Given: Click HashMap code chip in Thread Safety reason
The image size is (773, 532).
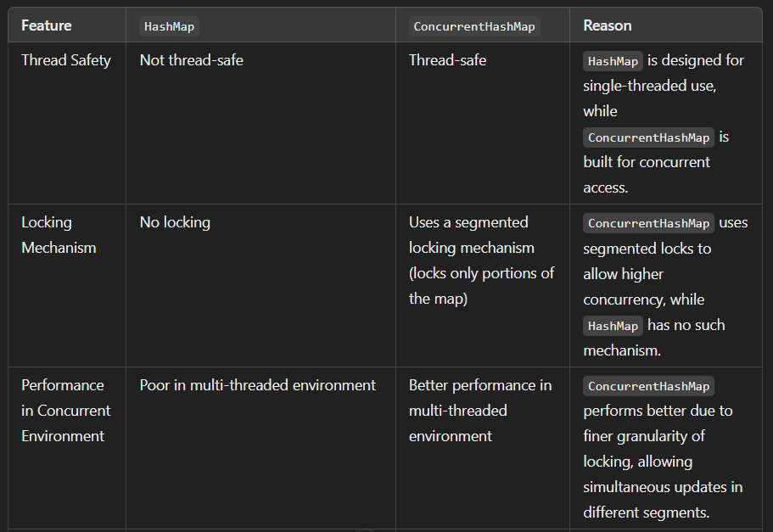Looking at the screenshot, I should pos(613,61).
